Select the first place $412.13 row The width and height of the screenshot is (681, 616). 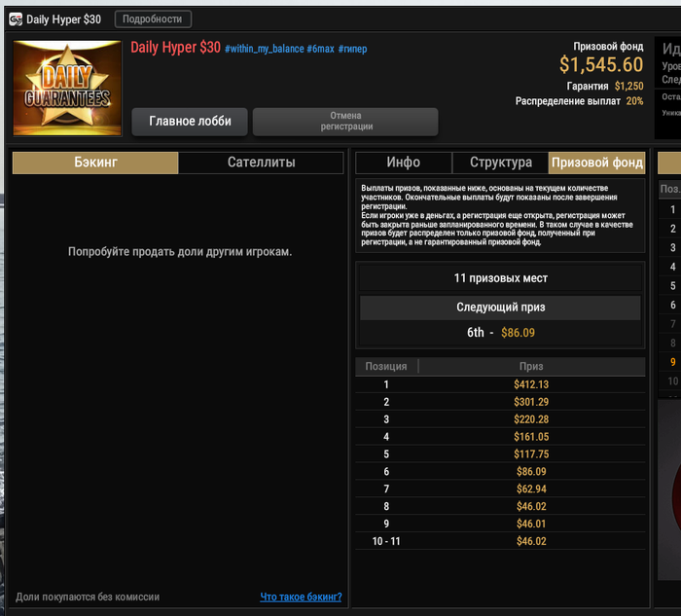point(500,384)
